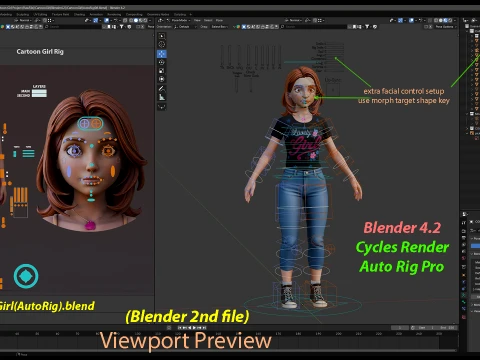
Task: Open the filter funnel in left viewport header
Action: tap(122, 27)
